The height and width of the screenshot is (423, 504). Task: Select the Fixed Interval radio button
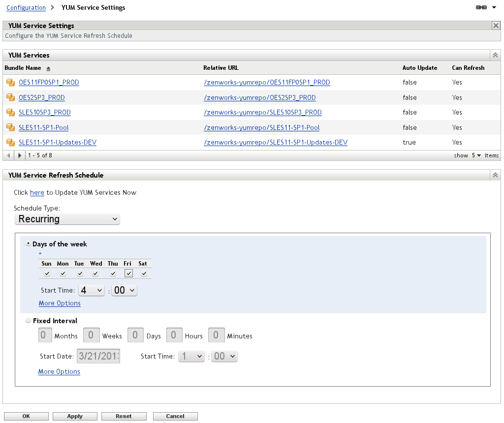pyautogui.click(x=28, y=321)
